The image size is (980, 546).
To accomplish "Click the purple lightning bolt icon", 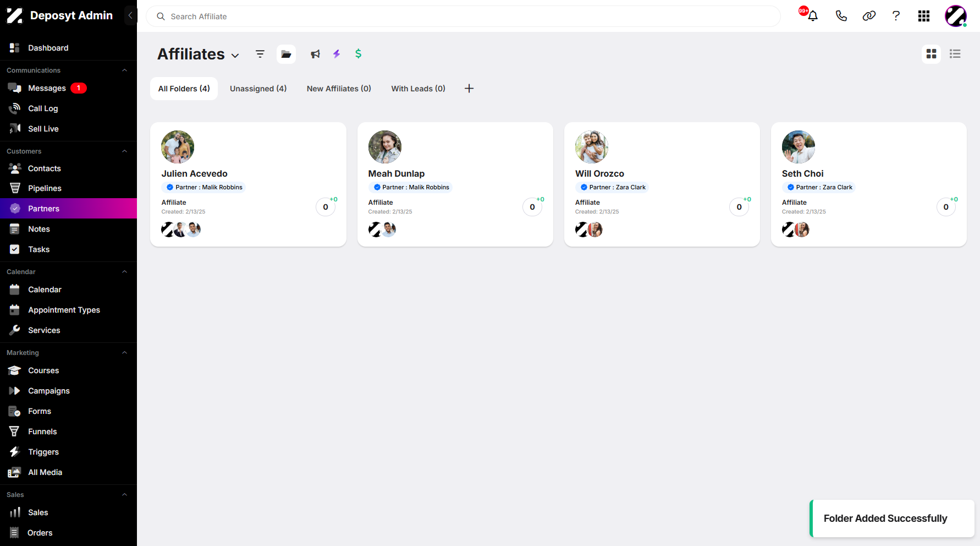I will (337, 54).
